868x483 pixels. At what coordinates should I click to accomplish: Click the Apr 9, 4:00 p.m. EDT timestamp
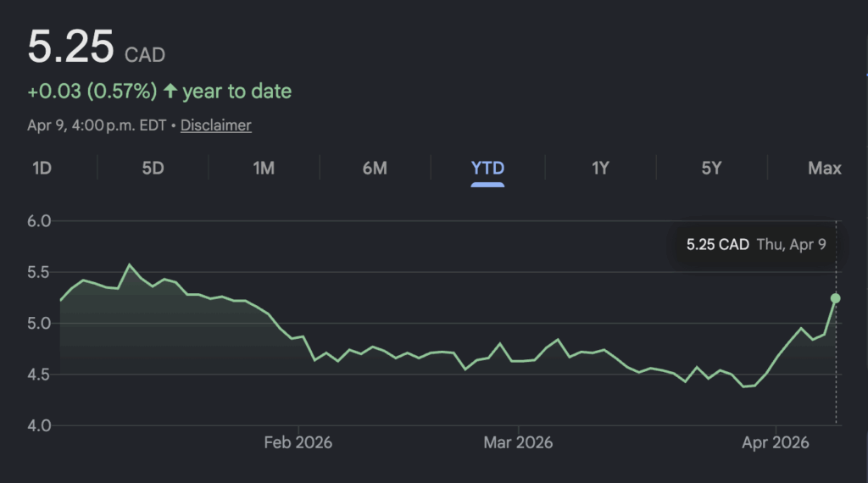(x=97, y=125)
